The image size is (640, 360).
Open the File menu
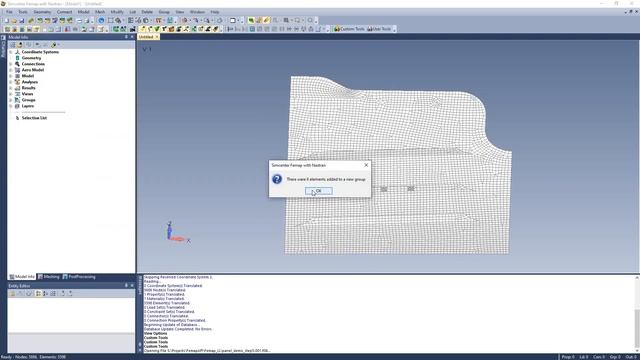9,12
